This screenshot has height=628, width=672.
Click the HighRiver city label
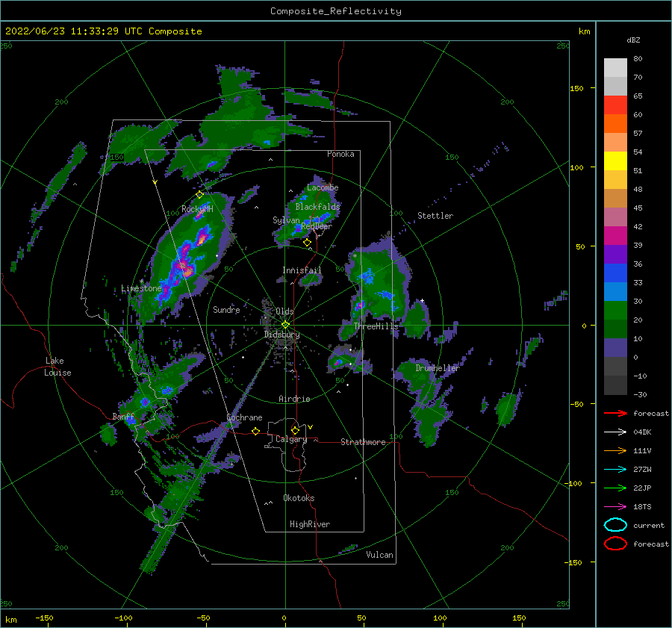click(310, 524)
